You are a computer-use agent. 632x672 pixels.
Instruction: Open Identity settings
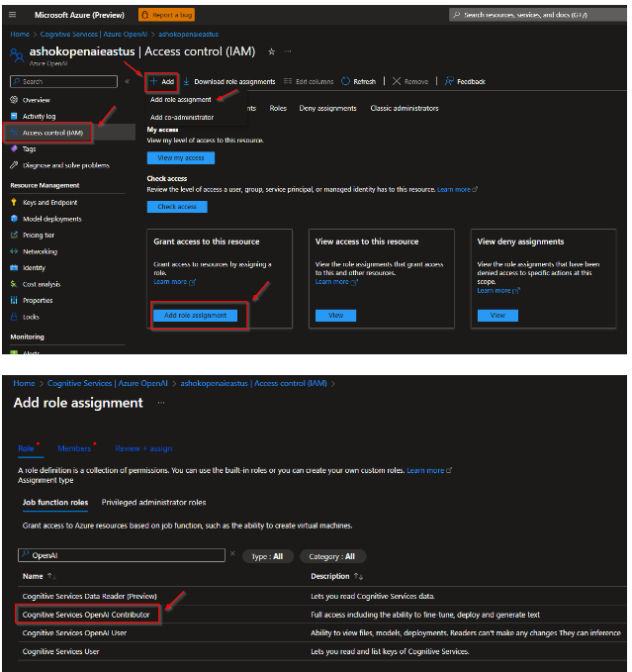coord(34,268)
